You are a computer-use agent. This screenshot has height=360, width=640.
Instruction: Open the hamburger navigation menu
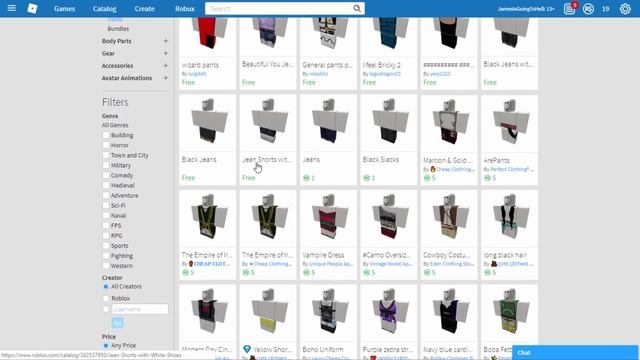coord(12,8)
